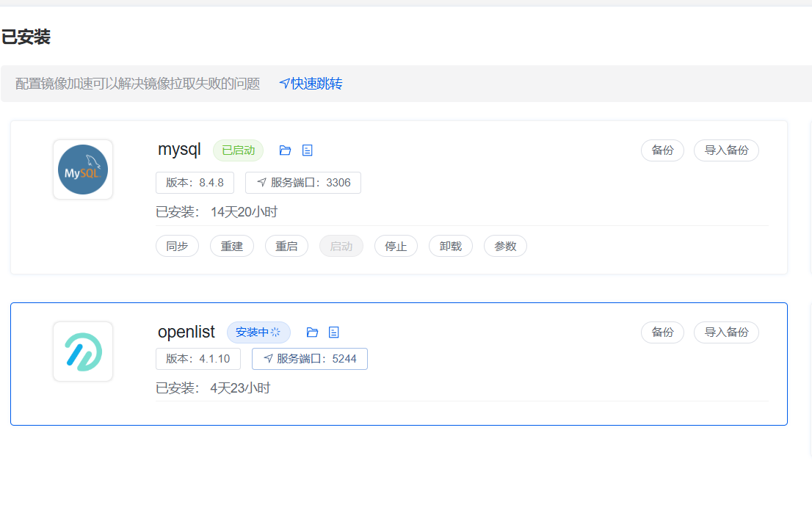Open the openlist install folder icon

point(312,332)
